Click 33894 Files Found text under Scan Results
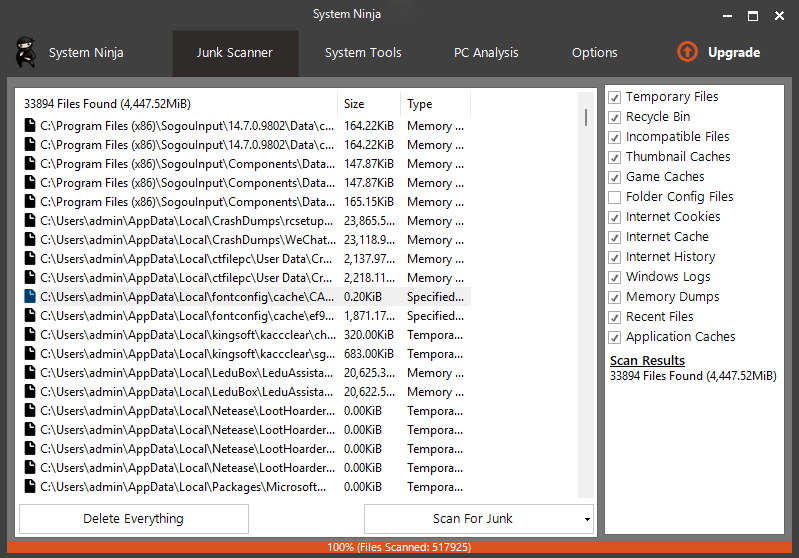Screen dimensions: 799x558 point(693,376)
